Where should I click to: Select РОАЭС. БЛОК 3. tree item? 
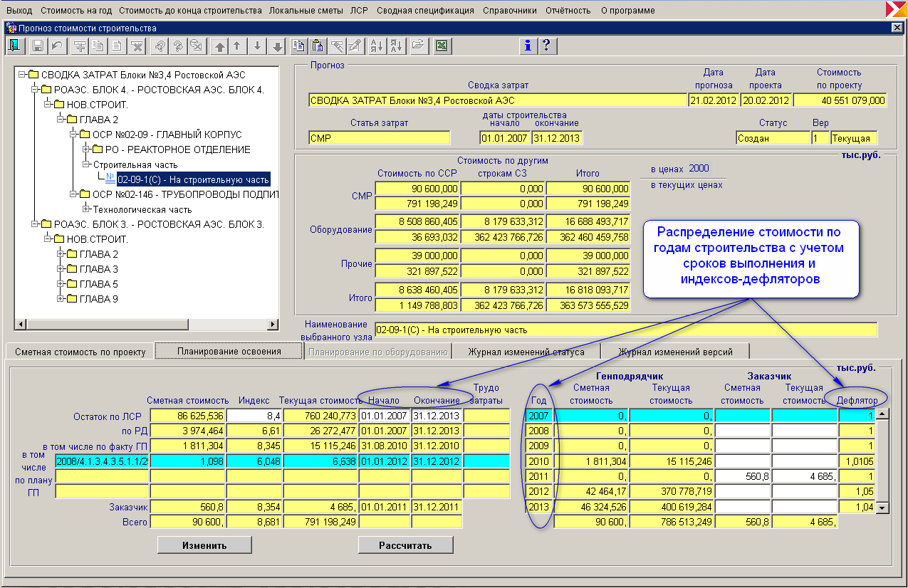159,224
